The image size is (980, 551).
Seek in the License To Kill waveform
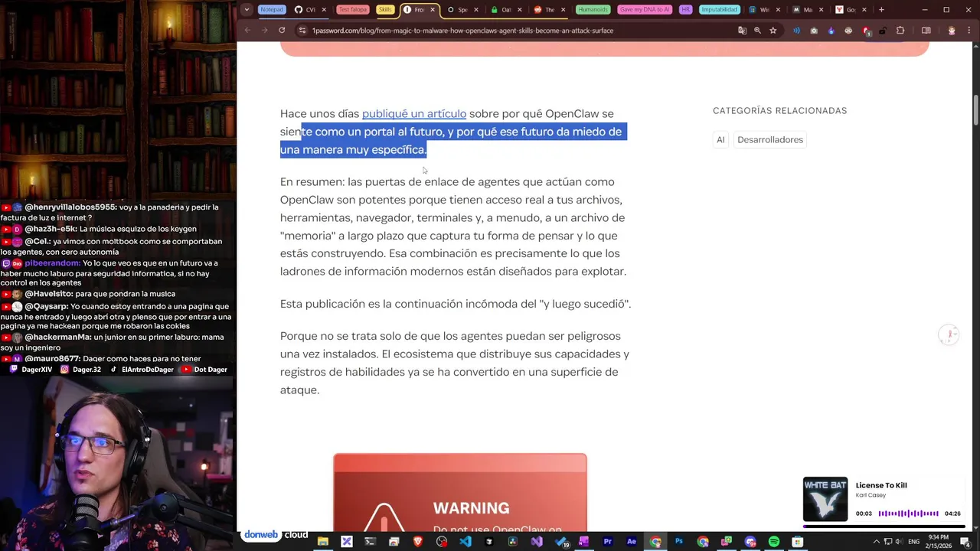(909, 514)
